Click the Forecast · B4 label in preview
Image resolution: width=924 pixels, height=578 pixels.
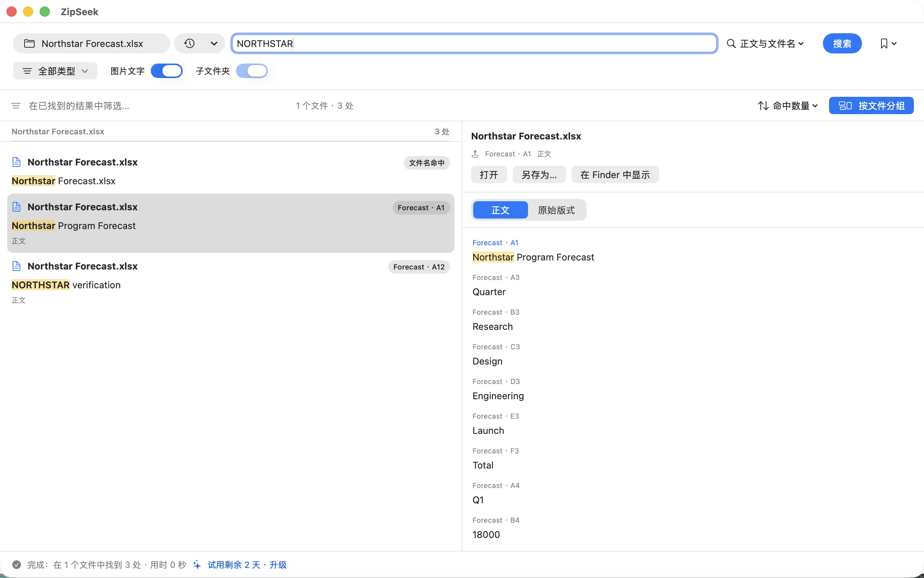click(496, 520)
